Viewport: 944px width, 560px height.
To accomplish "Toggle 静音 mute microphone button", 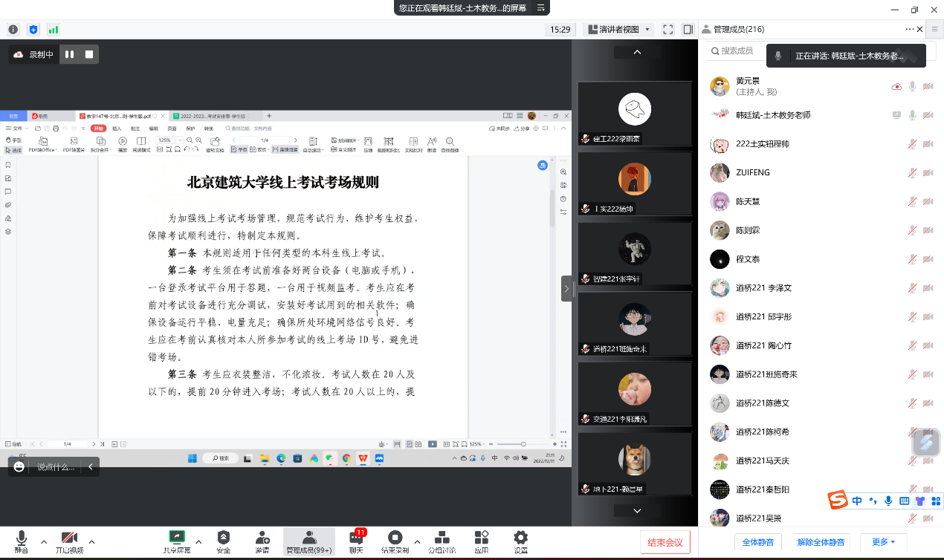I will (21, 538).
